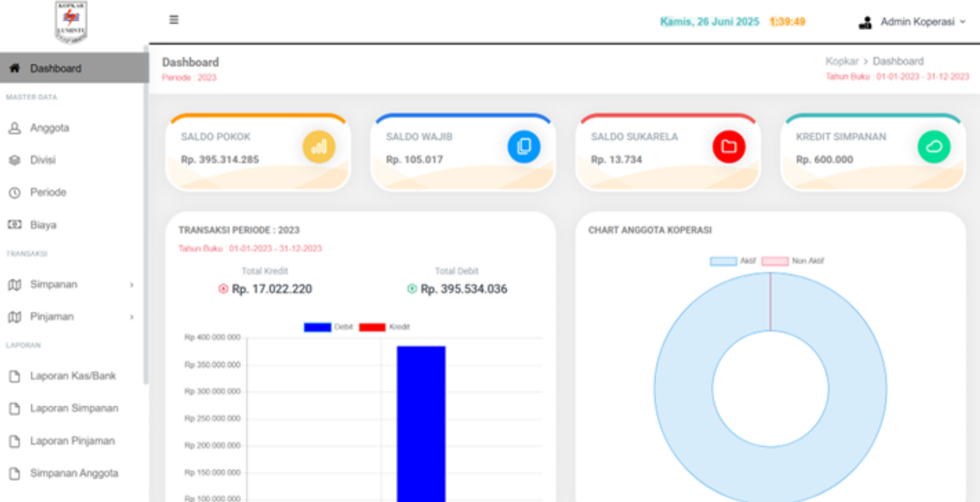Click the Dashboard home icon in the sidebar
The image size is (980, 502).
[15, 68]
